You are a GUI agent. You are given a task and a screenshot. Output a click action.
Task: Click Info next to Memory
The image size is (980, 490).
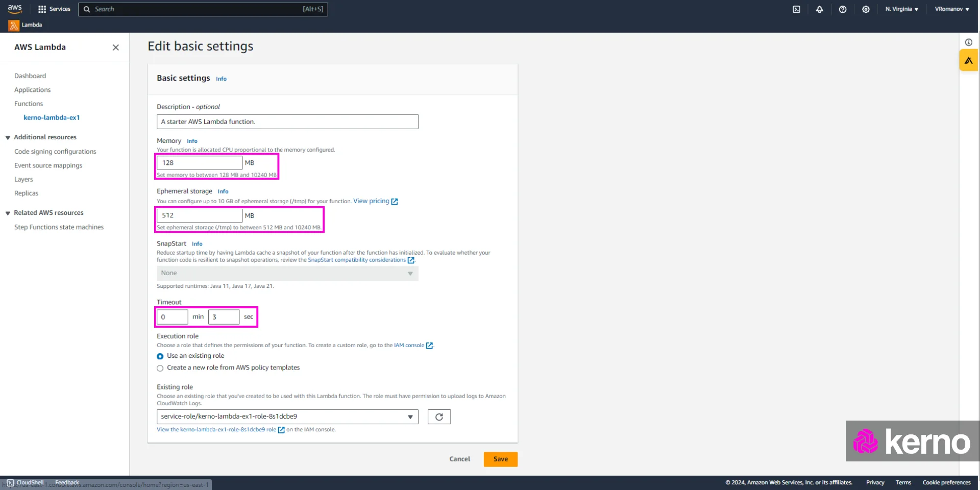tap(192, 141)
